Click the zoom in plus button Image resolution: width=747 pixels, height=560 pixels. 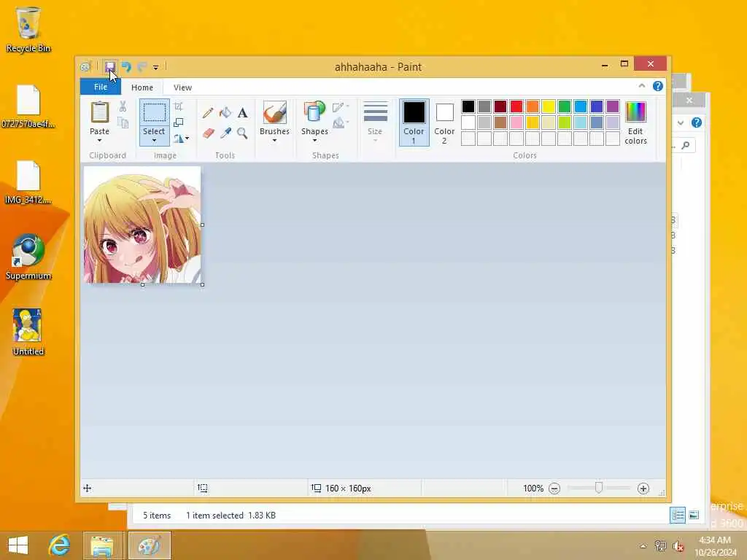[x=643, y=488]
